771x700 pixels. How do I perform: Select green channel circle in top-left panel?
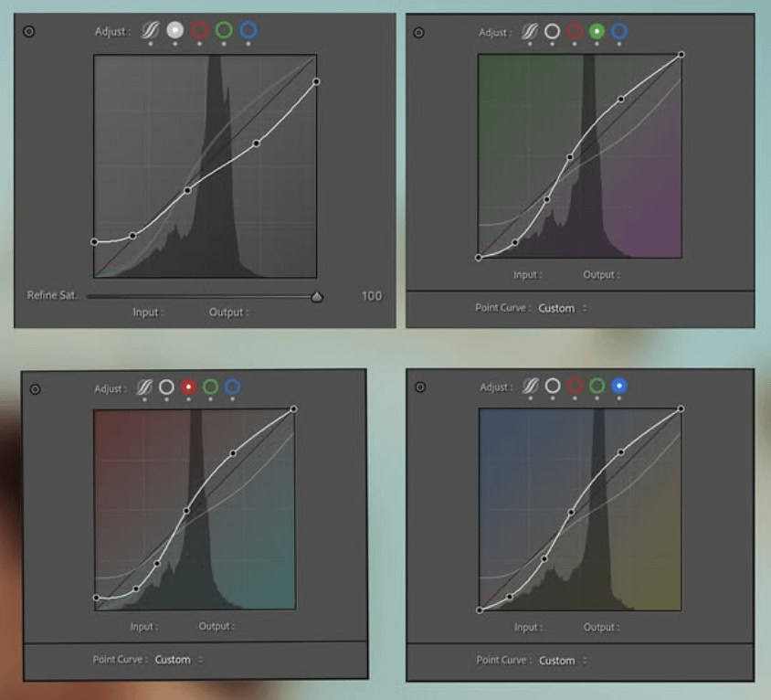click(x=224, y=30)
